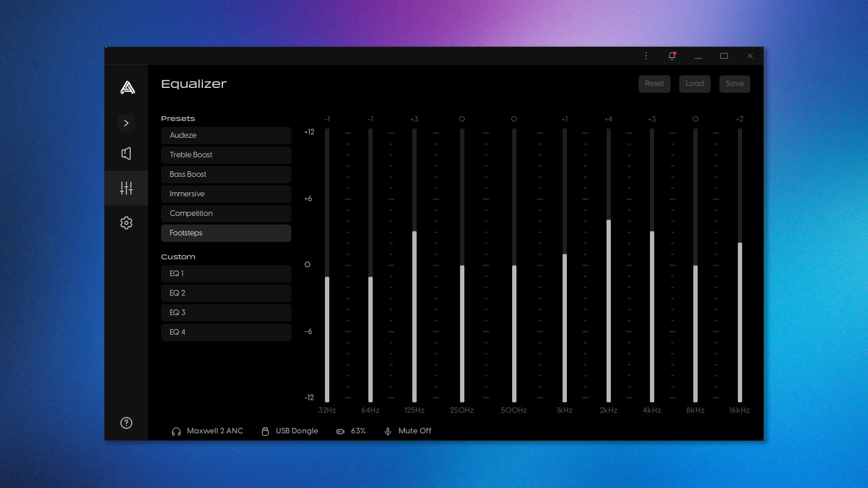
Task: Select the Audeze preset
Action: [226, 136]
